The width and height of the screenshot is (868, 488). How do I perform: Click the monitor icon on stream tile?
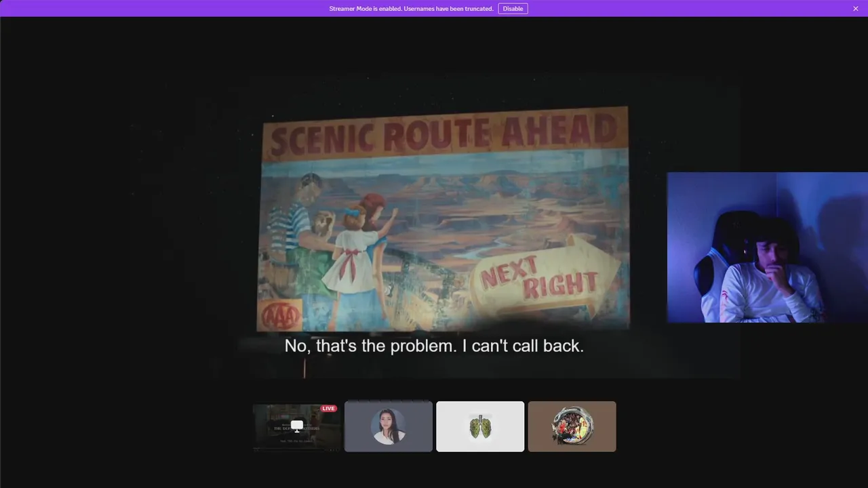[297, 426]
